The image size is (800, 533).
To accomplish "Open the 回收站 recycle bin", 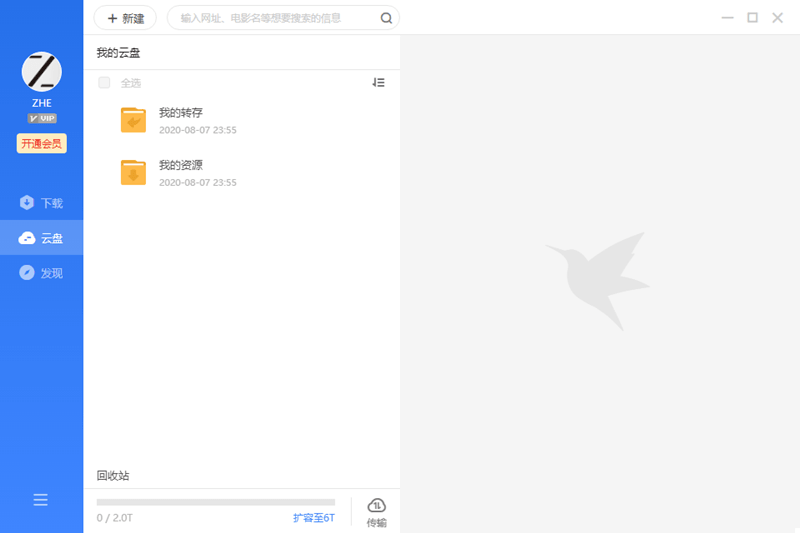I will [113, 475].
